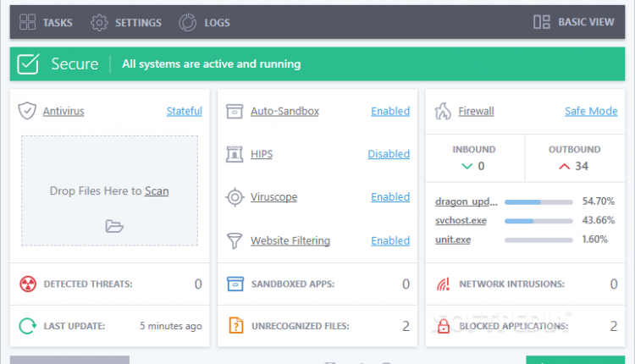Open the unit.exe process link
This screenshot has width=635, height=364.
point(453,240)
